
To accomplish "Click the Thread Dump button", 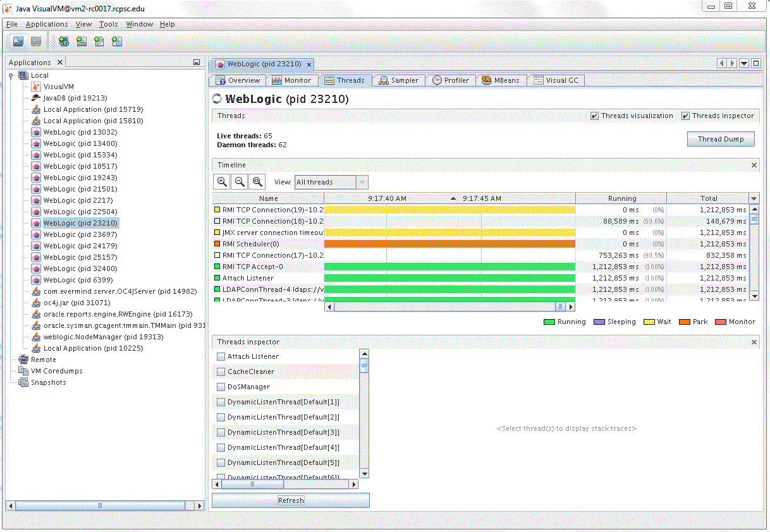I will pyautogui.click(x=721, y=139).
